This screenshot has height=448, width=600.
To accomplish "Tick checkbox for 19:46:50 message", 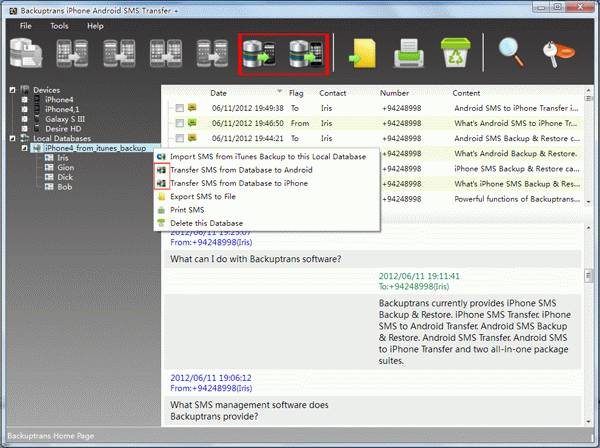I will coord(179,123).
